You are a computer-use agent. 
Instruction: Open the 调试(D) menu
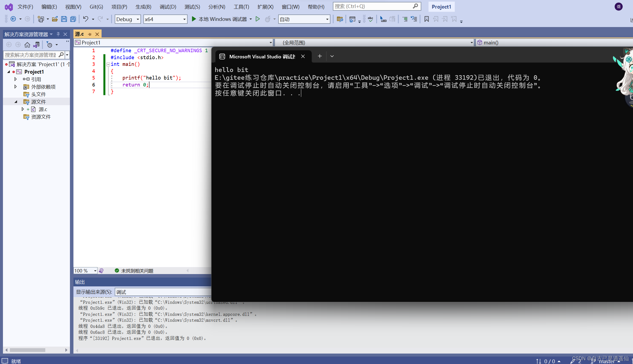[168, 7]
